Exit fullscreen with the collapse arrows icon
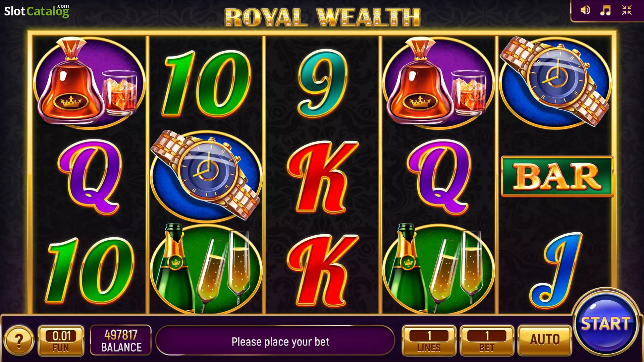 pyautogui.click(x=627, y=10)
